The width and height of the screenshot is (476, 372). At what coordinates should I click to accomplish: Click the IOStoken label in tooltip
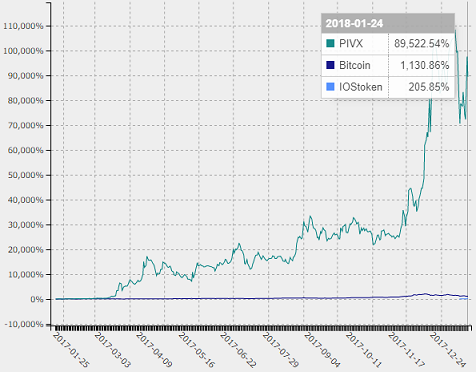pyautogui.click(x=361, y=87)
